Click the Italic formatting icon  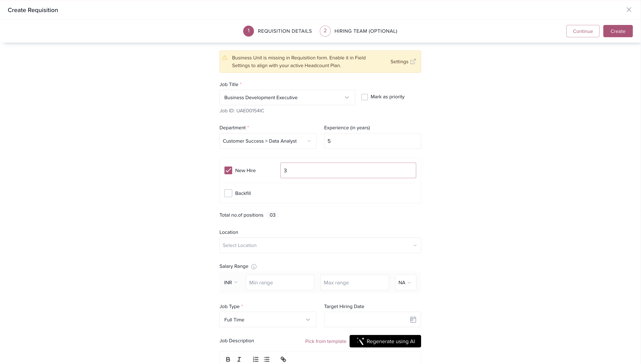coord(239,359)
